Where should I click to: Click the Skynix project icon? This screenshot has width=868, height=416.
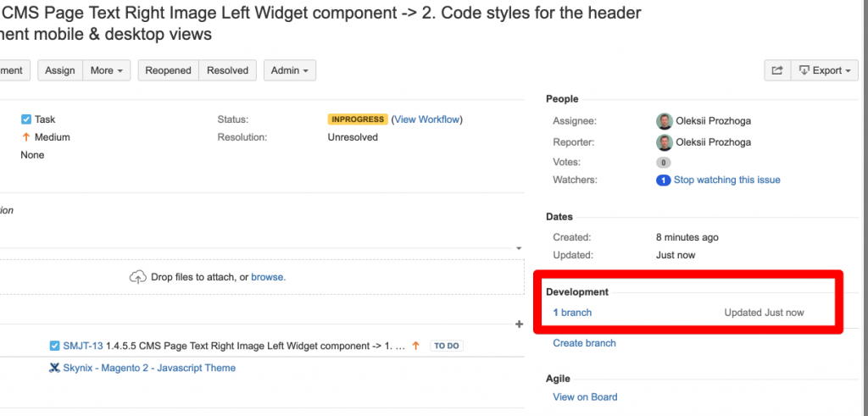pos(54,368)
